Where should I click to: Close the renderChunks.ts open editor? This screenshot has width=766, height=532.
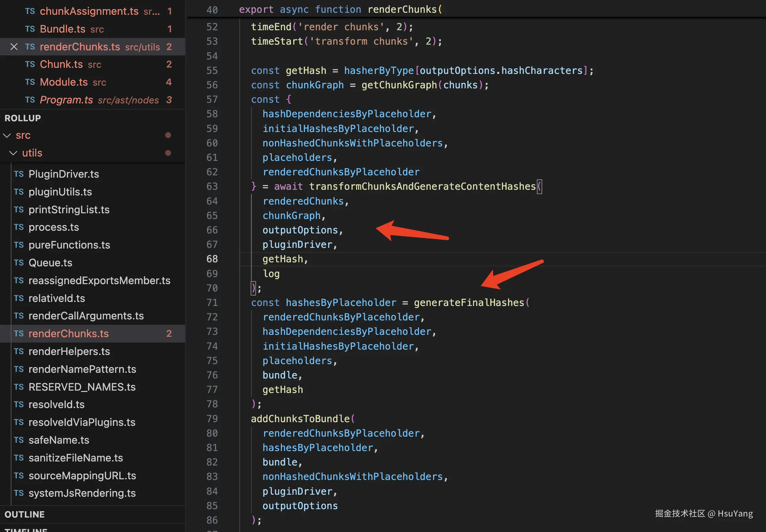coord(14,47)
